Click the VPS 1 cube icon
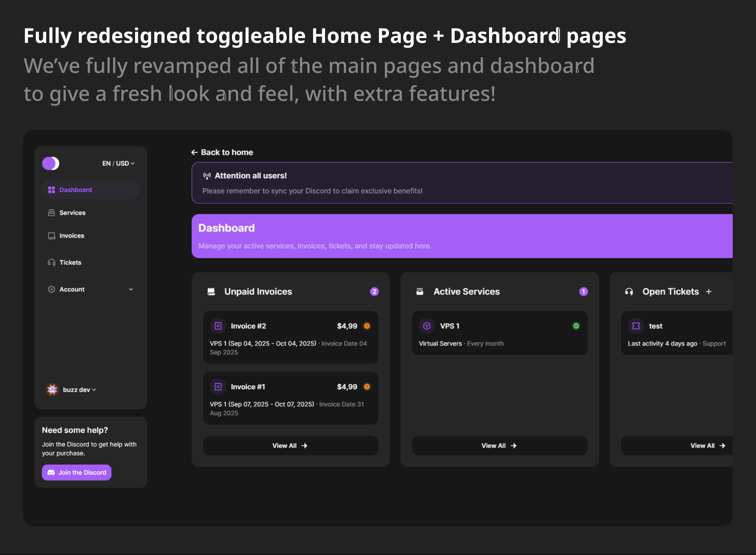 [x=427, y=326]
